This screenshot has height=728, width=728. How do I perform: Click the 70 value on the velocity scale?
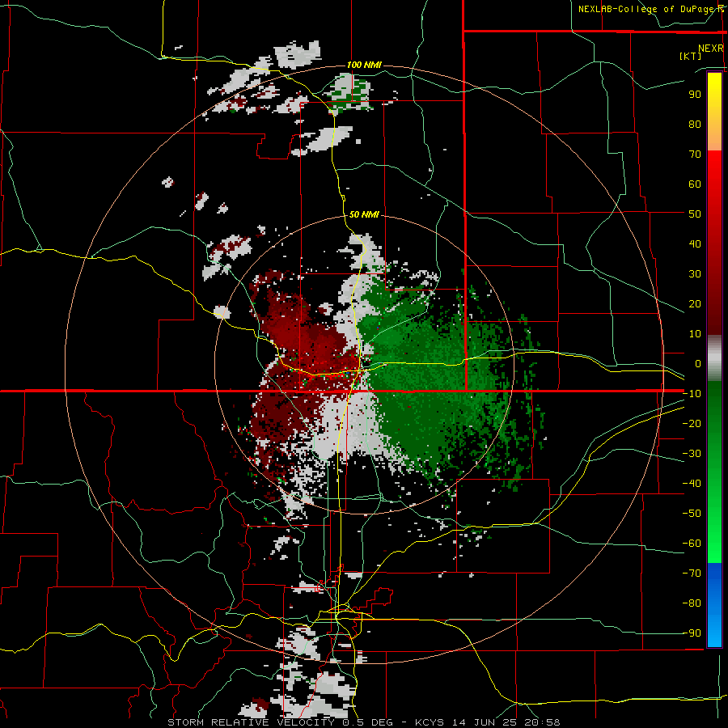pyautogui.click(x=695, y=154)
